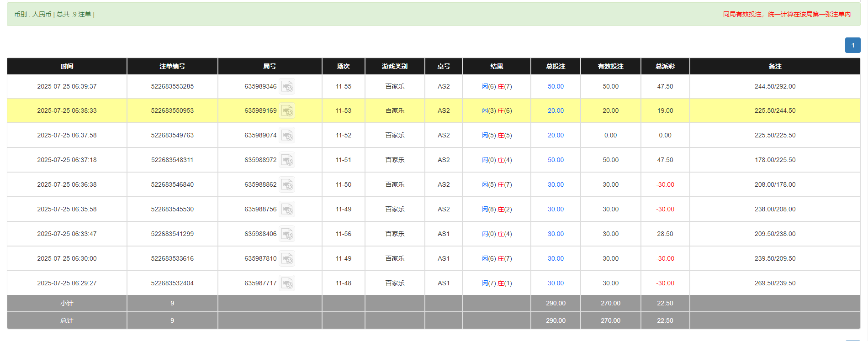
Task: Open replay icon for round 635987717
Action: 287,283
